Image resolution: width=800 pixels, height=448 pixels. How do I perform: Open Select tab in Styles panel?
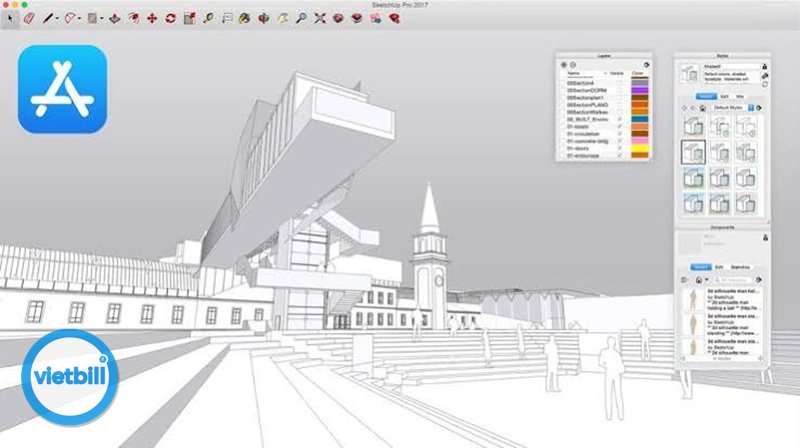click(x=707, y=96)
